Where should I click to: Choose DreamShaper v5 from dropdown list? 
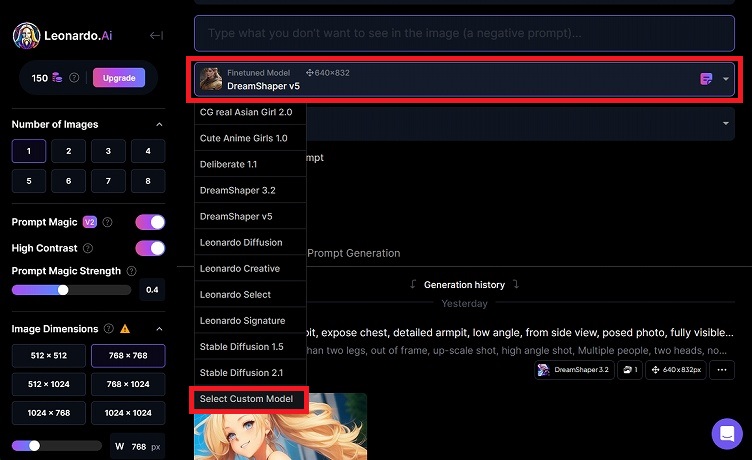point(250,216)
